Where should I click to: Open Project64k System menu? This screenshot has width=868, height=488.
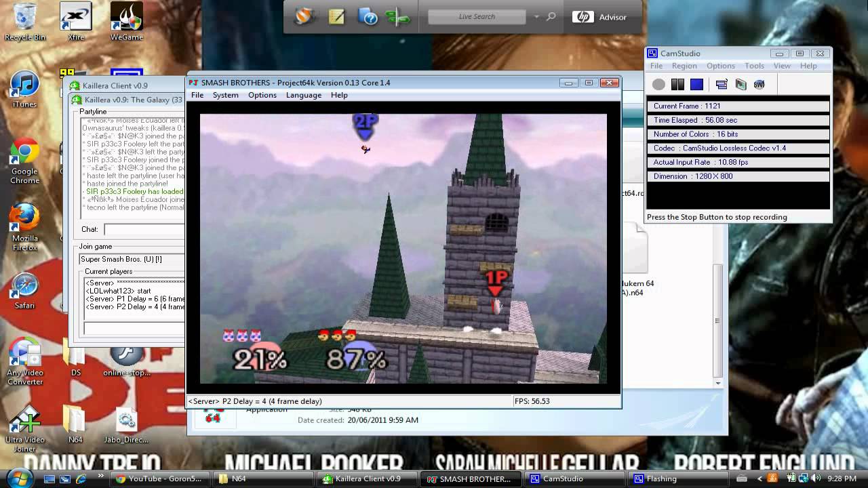[226, 95]
